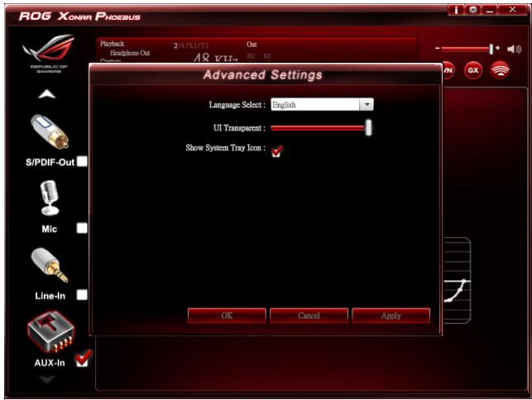This screenshot has height=400, width=532.
Task: Click the plus volume increase icon
Action: (498, 48)
